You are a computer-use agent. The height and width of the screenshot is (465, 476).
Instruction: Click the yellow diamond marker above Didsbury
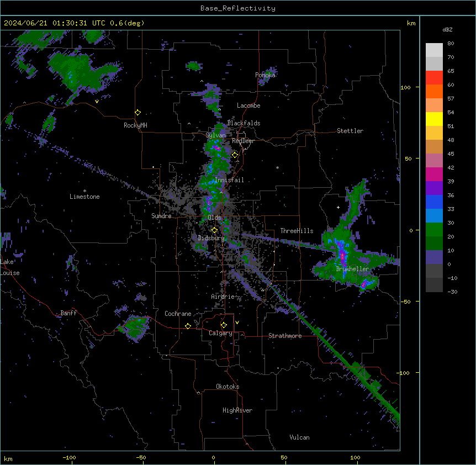pos(214,230)
